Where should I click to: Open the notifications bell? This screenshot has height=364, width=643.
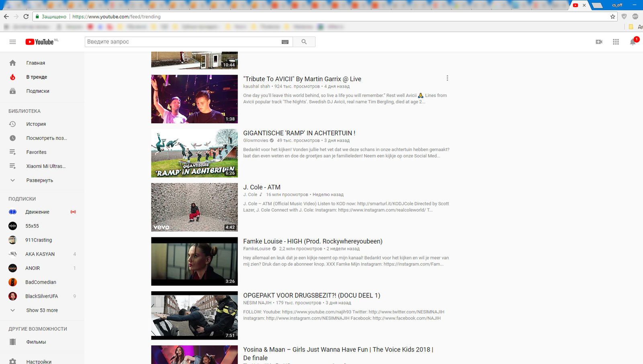pos(633,42)
